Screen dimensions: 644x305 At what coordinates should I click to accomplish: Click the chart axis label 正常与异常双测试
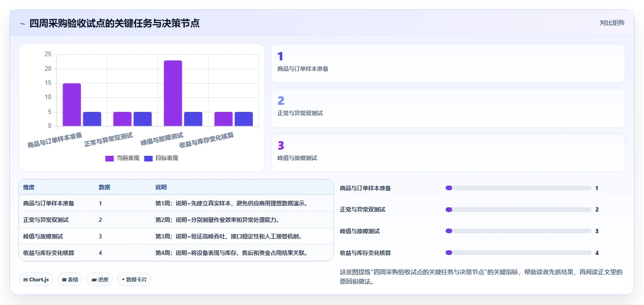[x=109, y=139]
